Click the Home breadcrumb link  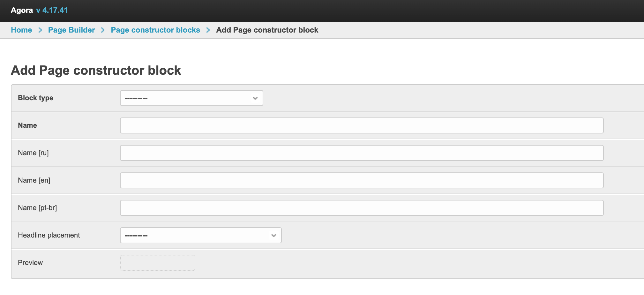(x=21, y=30)
